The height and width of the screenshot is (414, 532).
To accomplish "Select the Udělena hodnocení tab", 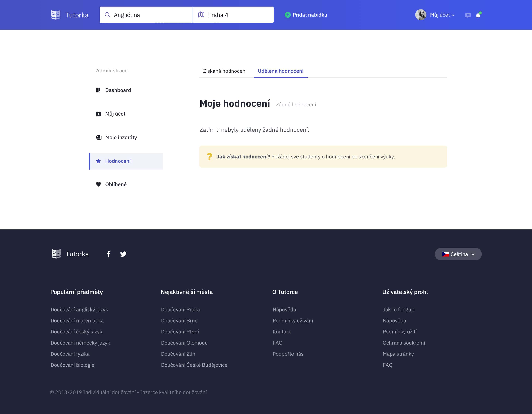I will pos(281,71).
